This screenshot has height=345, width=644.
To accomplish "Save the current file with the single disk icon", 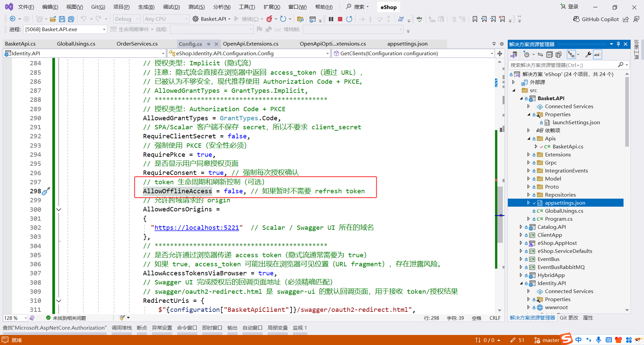I will coord(62,19).
